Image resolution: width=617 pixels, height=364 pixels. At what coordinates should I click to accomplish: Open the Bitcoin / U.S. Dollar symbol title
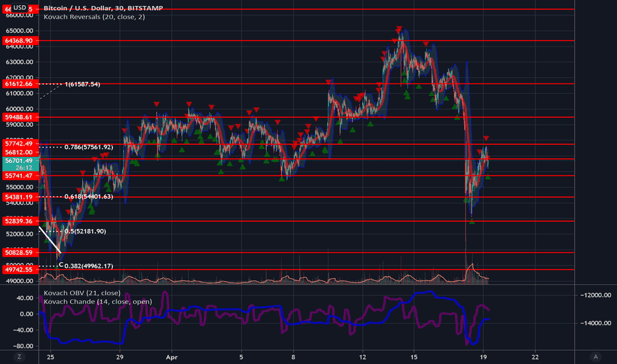coord(103,8)
